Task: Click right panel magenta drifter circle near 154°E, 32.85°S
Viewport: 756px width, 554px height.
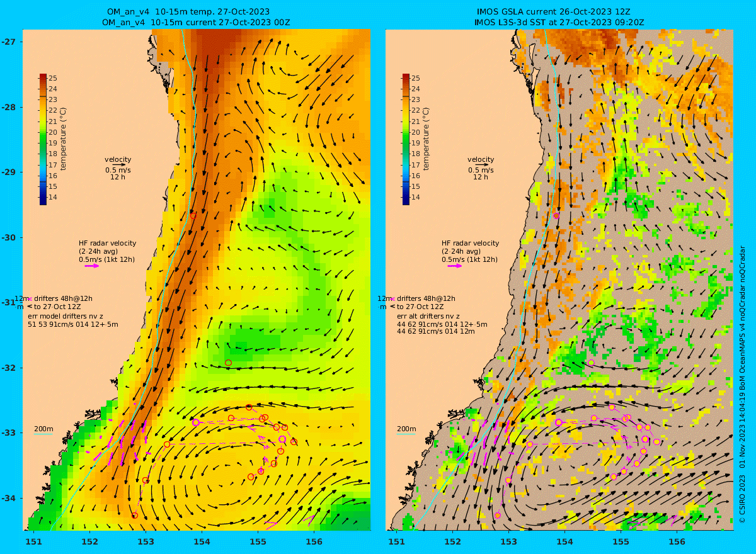Action: coord(558,422)
